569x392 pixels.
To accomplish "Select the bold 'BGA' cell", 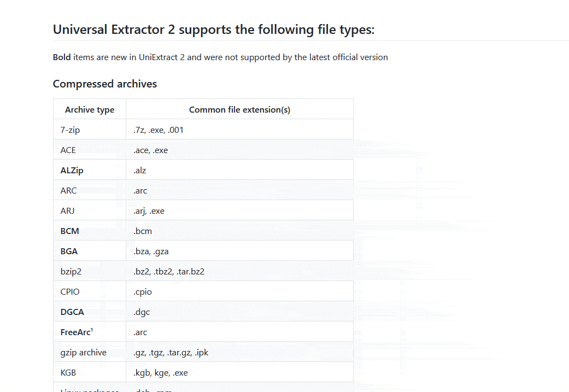I will click(90, 251).
